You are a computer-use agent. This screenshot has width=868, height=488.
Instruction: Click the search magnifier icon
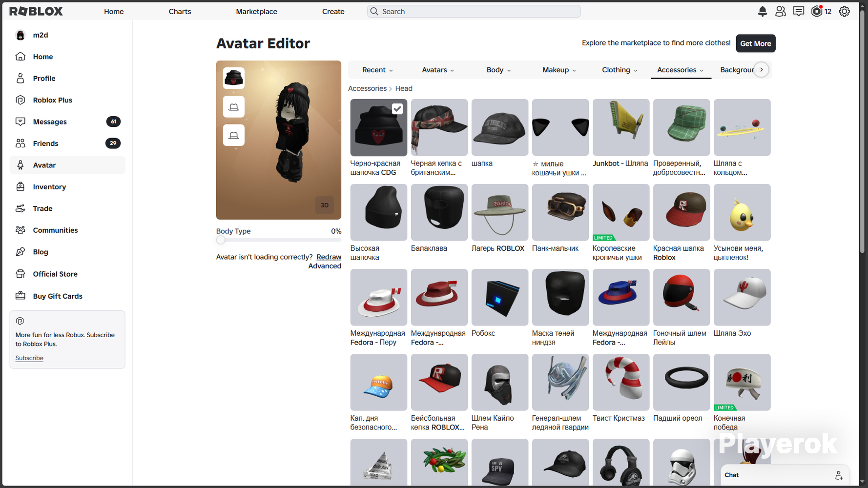374,11
